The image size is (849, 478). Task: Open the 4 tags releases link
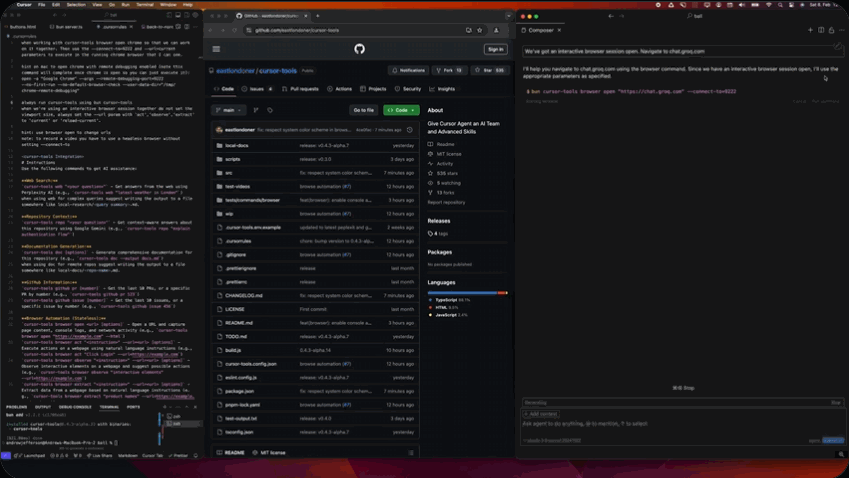438,234
